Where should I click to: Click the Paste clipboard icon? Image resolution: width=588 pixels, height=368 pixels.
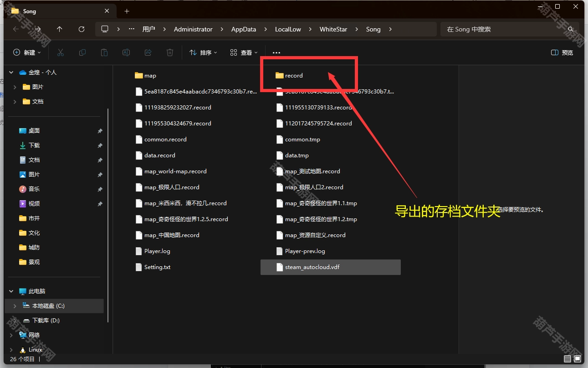[x=104, y=53]
